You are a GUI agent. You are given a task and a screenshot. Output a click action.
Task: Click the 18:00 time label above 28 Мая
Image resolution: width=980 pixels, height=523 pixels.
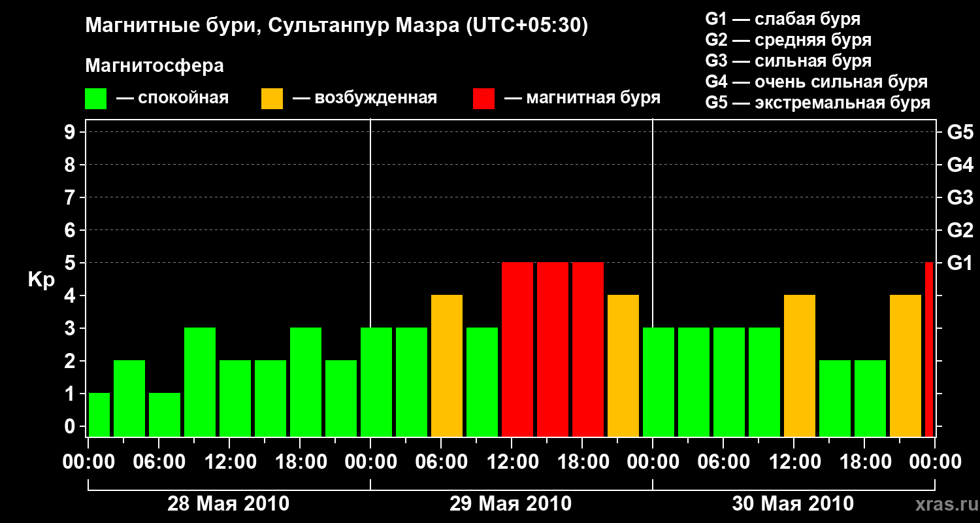point(300,462)
